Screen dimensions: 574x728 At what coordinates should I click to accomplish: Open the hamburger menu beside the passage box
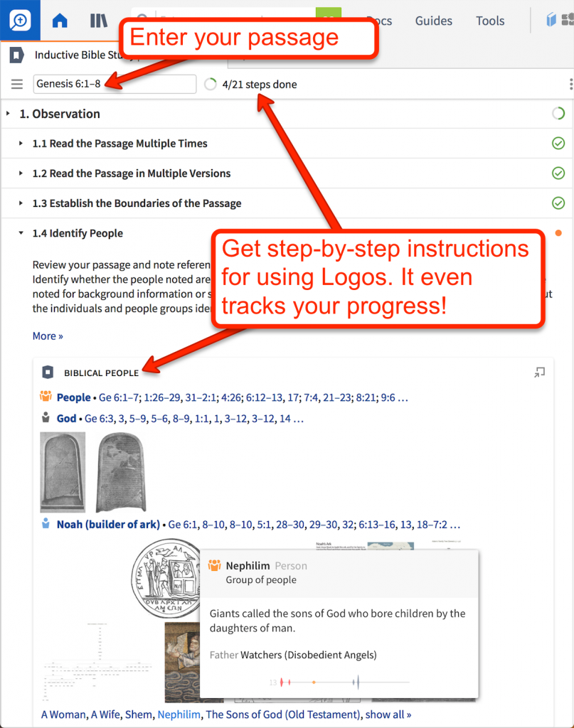pos(16,84)
